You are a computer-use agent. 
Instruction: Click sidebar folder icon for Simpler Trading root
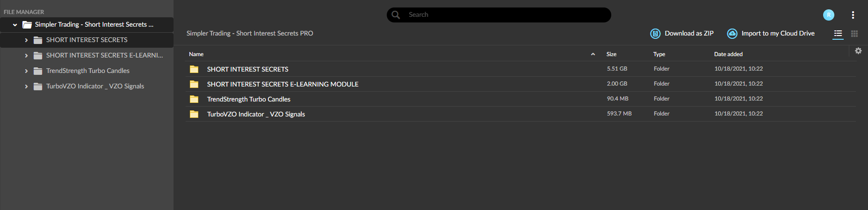[27, 25]
